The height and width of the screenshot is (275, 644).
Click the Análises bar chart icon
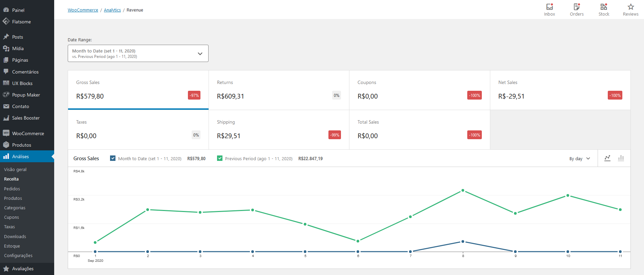(x=6, y=156)
